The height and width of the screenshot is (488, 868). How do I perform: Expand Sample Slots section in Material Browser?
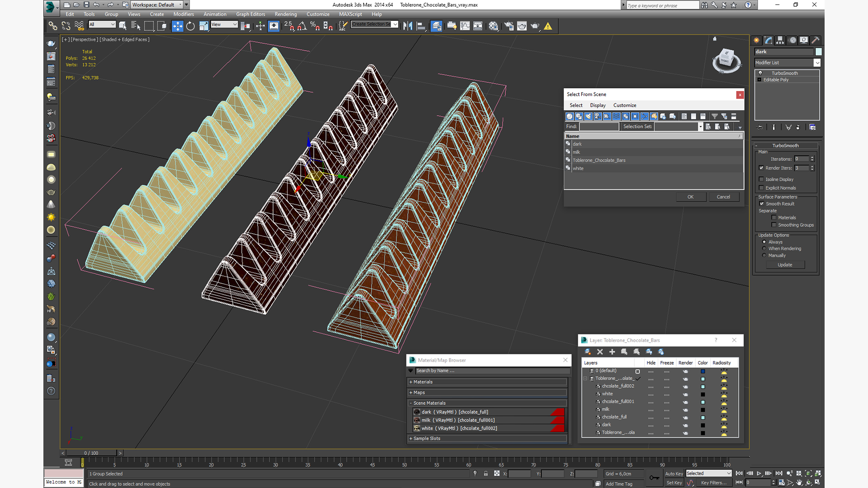pos(487,438)
